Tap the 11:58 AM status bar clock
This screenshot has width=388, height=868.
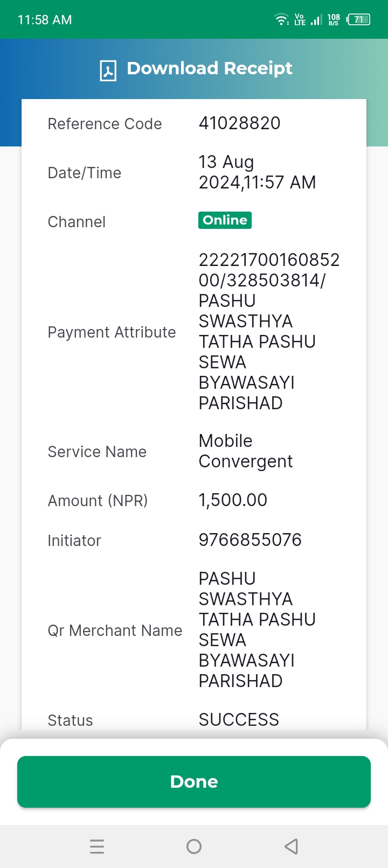[45, 20]
